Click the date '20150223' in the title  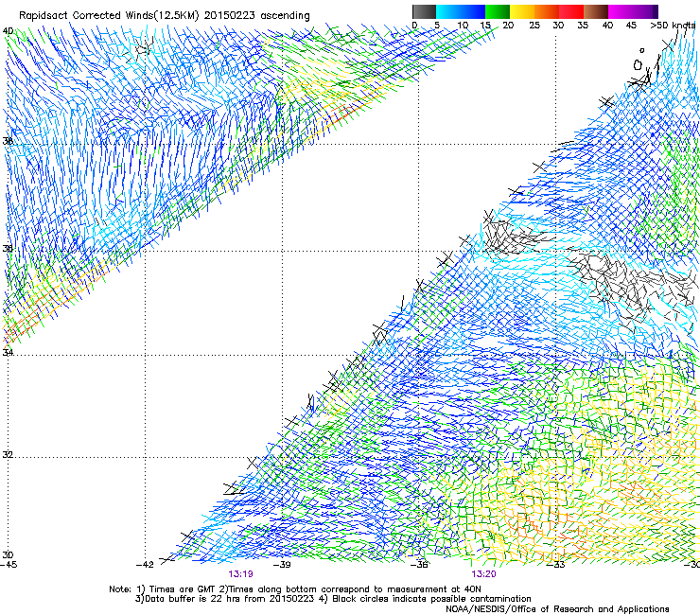click(229, 15)
